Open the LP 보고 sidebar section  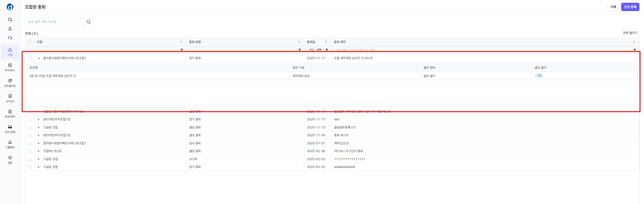tap(10, 98)
